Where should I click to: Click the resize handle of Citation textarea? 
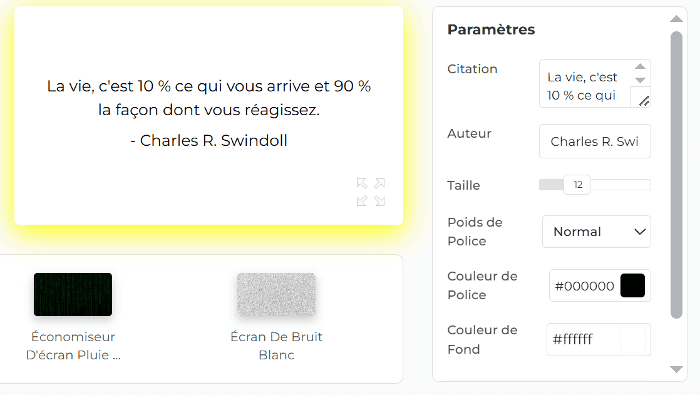[643, 101]
